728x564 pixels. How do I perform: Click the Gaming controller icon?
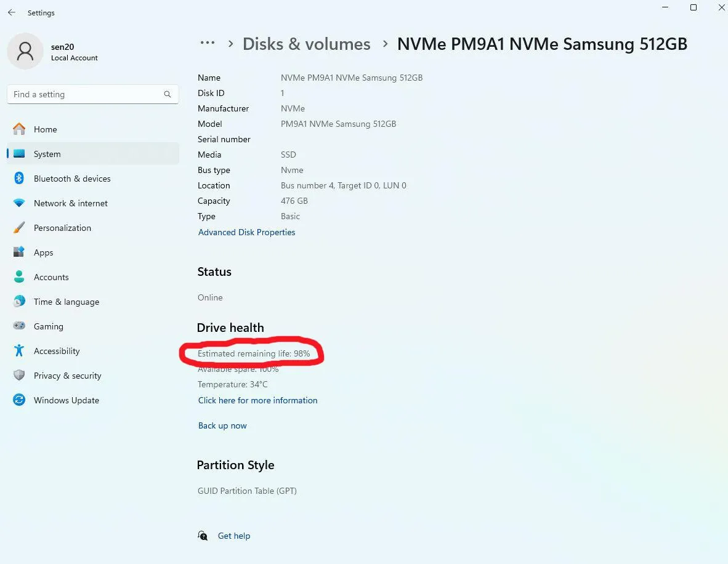(19, 326)
